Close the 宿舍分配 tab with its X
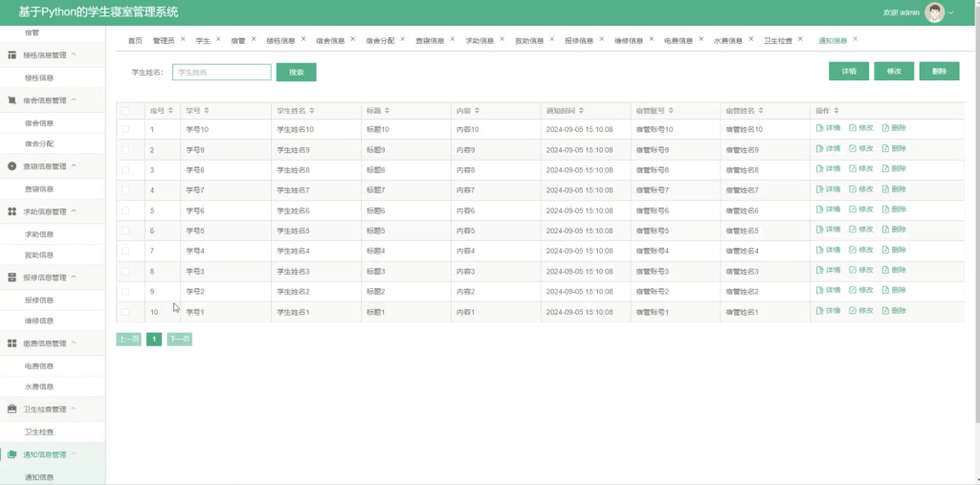This screenshot has height=485, width=980. click(403, 39)
